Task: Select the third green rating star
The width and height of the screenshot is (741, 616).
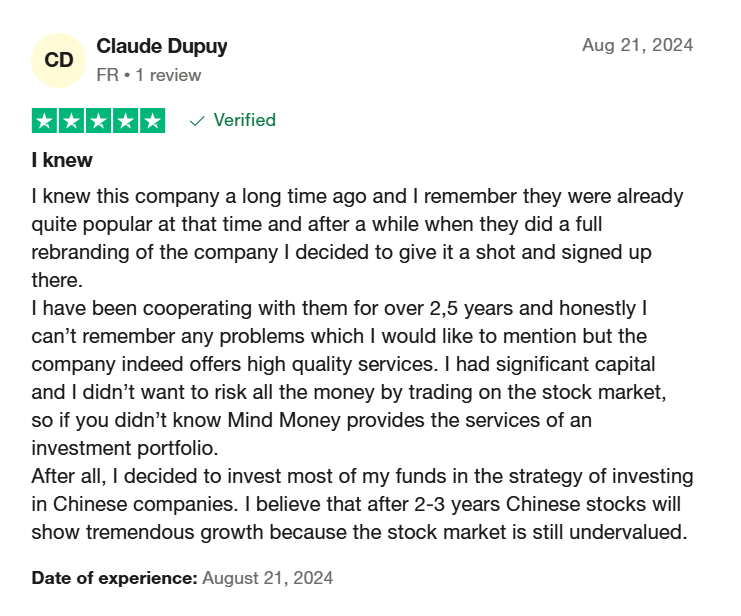Action: [98, 121]
